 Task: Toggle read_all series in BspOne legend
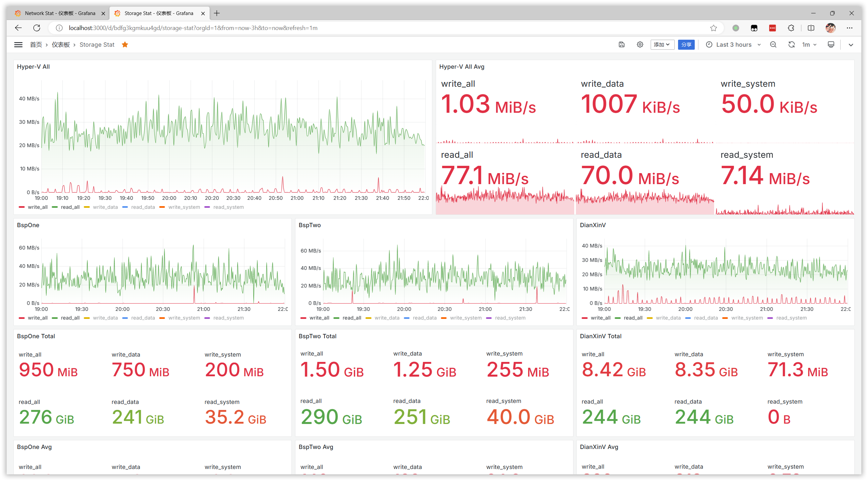[x=70, y=318]
